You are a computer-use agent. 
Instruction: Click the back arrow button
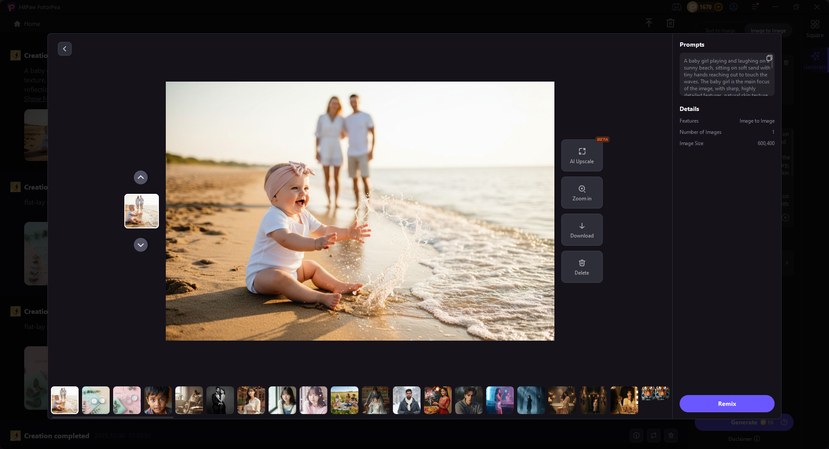pos(65,49)
